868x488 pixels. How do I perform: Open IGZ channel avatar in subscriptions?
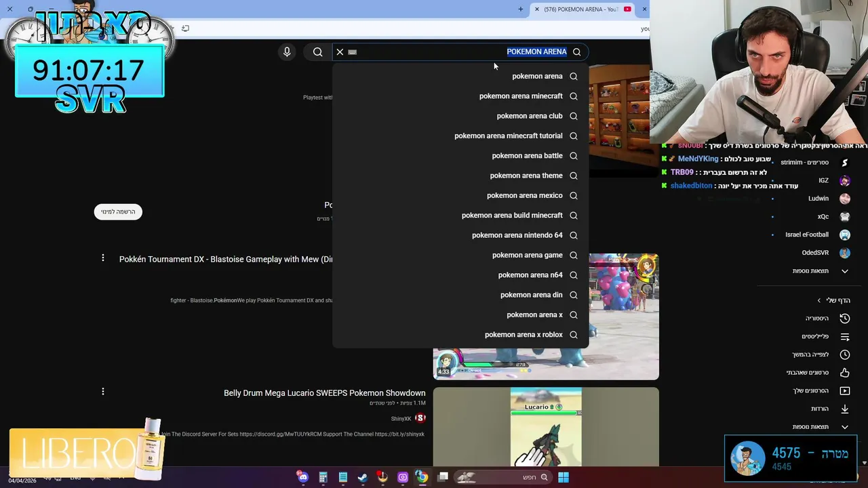[845, 181]
